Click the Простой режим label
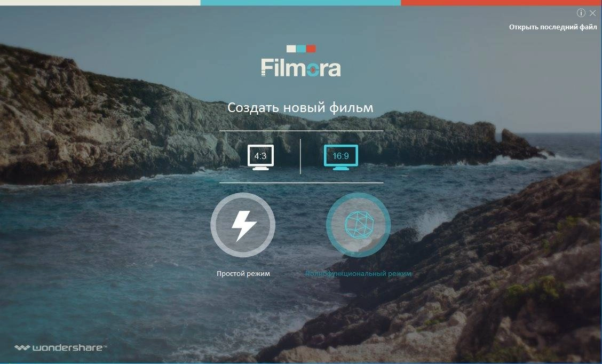This screenshot has height=364, width=602. 243,273
